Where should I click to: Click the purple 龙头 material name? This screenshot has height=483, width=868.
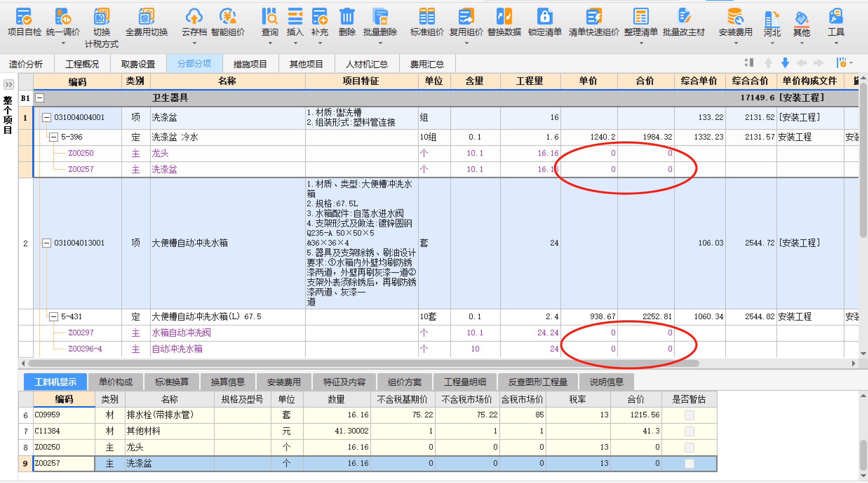[x=160, y=153]
